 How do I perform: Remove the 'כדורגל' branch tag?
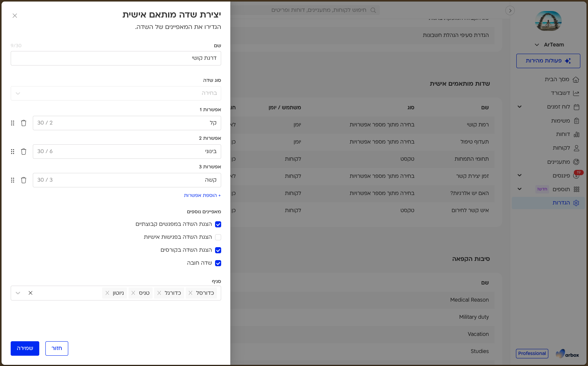[x=159, y=293]
